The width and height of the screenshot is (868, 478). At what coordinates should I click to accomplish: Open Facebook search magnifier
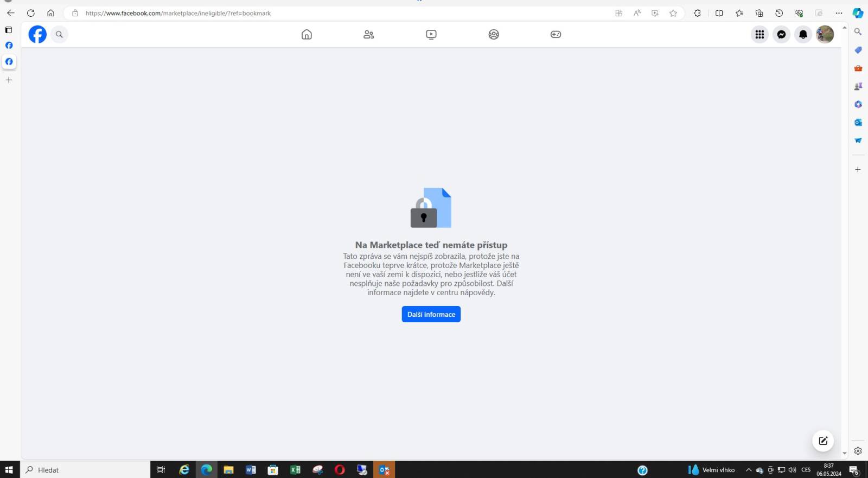[x=59, y=34]
